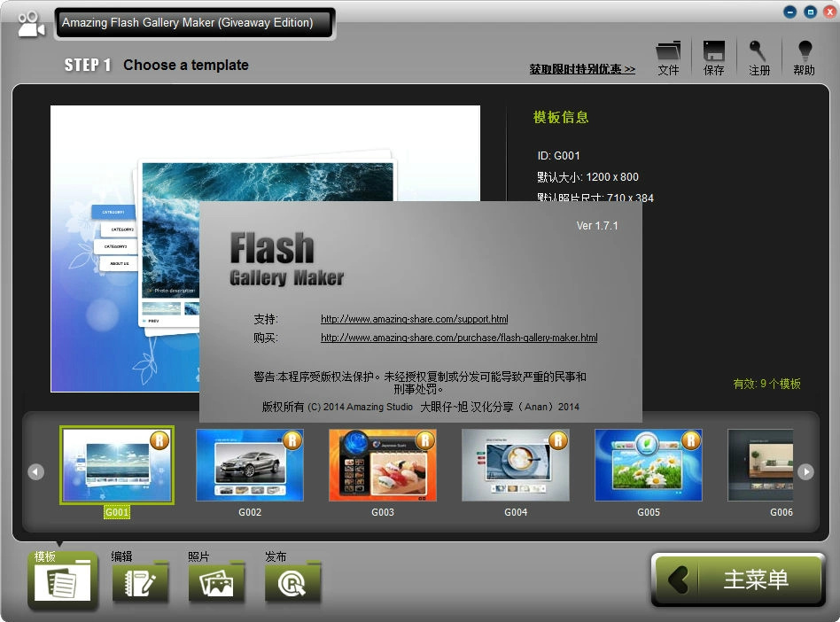Screen dimensions: 840x622
Task: Click the R badge on G001 thumbnail
Action: click(159, 440)
